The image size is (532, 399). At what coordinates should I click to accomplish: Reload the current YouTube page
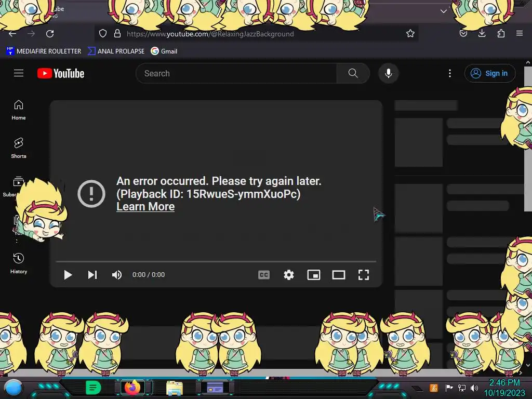[50, 34]
